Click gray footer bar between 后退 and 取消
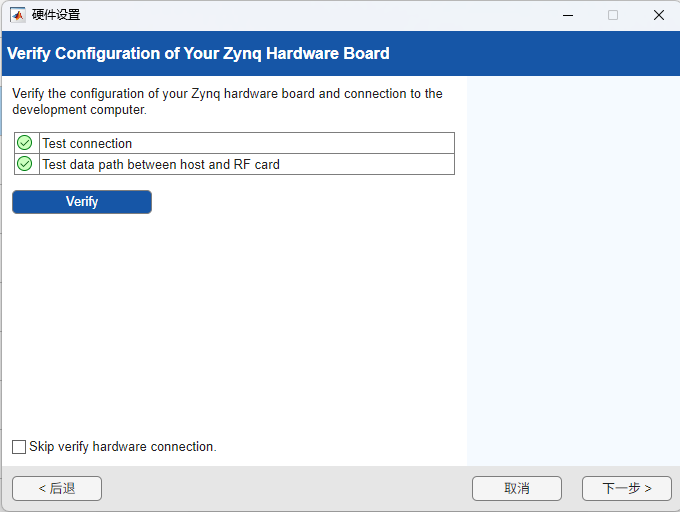The height and width of the screenshot is (512, 680). [x=286, y=489]
